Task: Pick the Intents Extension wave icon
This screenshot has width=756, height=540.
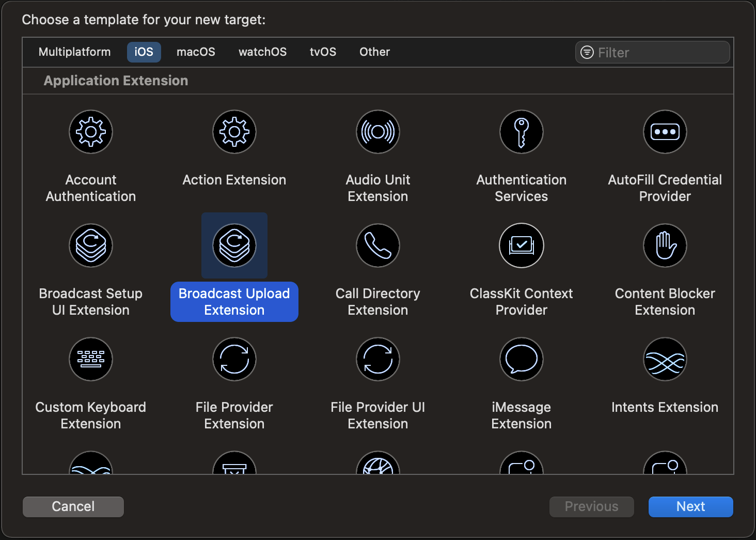Action: point(665,359)
